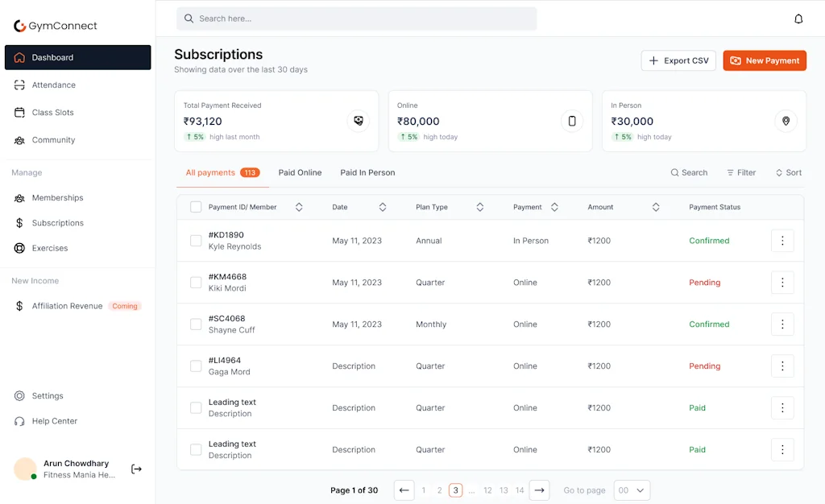
Task: Switch to the Paid Online tab
Action: tap(300, 172)
